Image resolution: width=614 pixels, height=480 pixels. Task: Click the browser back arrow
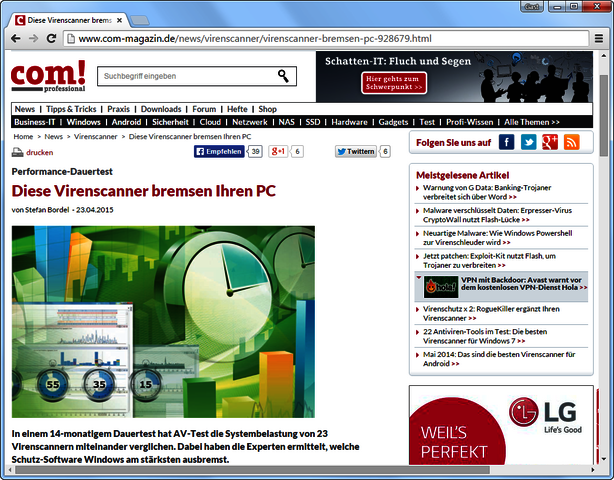click(x=13, y=38)
